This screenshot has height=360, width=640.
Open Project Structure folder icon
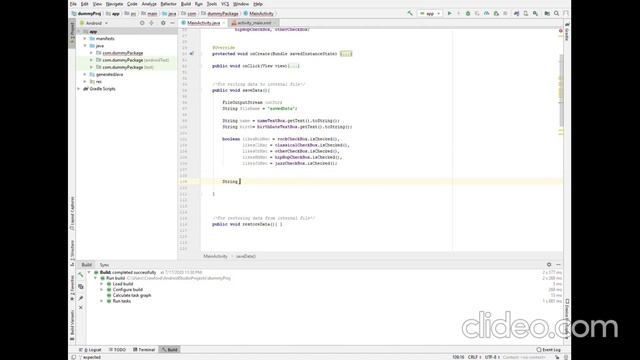pyautogui.click(x=547, y=13)
